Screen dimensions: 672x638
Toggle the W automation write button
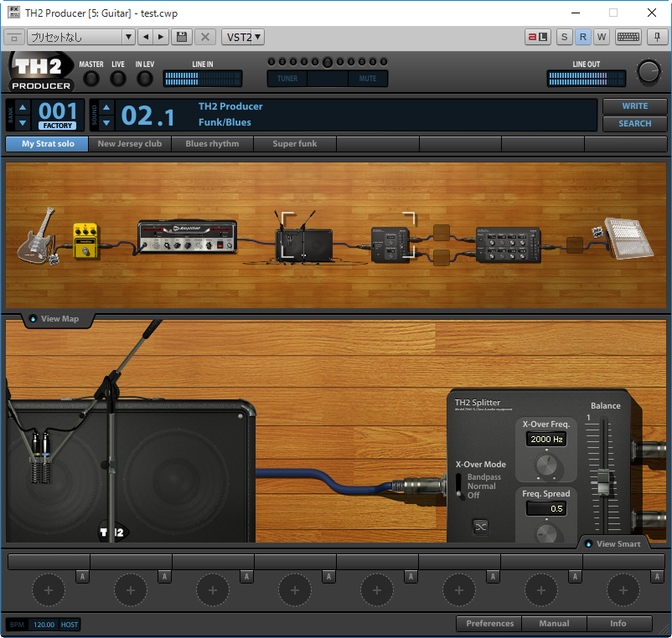[602, 37]
